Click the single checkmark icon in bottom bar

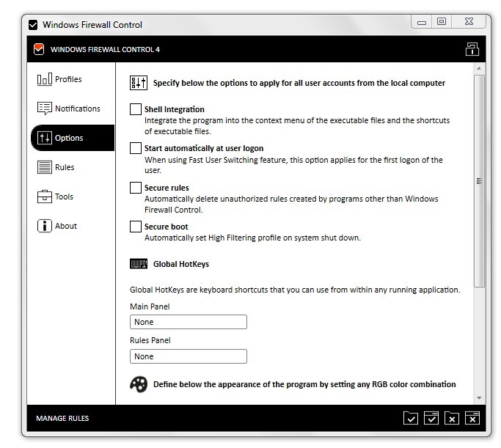coord(411,418)
